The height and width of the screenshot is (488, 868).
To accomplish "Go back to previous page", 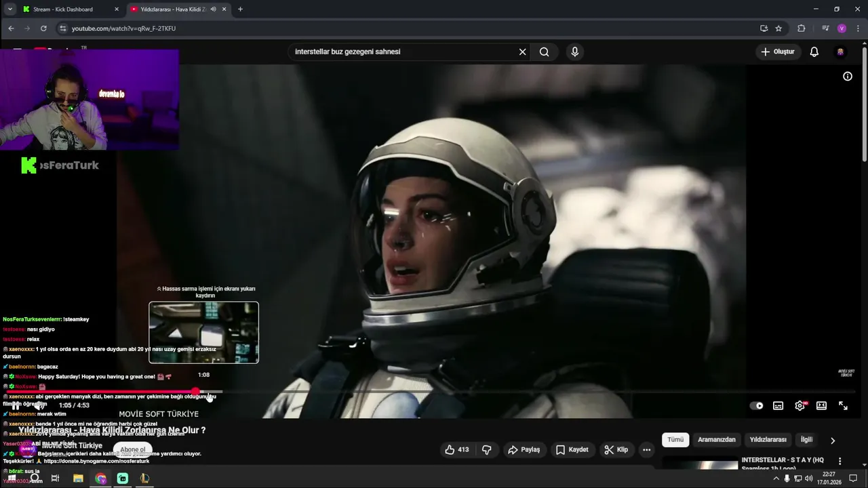I will pyautogui.click(x=11, y=28).
